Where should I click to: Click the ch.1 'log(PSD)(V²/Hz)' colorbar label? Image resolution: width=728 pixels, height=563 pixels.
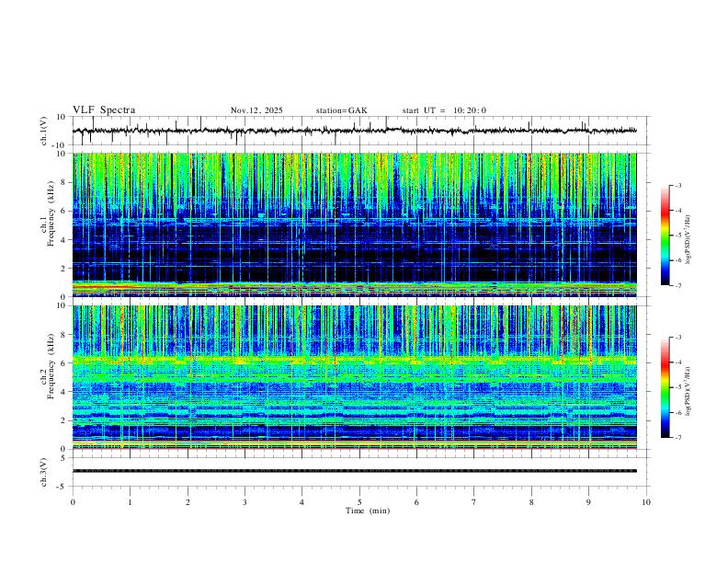(x=688, y=240)
